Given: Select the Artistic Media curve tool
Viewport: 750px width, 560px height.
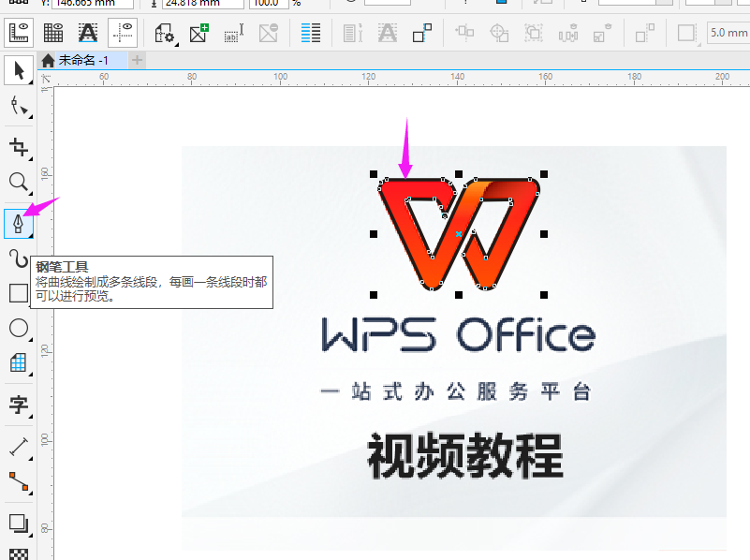Looking at the screenshot, I should pos(19,258).
